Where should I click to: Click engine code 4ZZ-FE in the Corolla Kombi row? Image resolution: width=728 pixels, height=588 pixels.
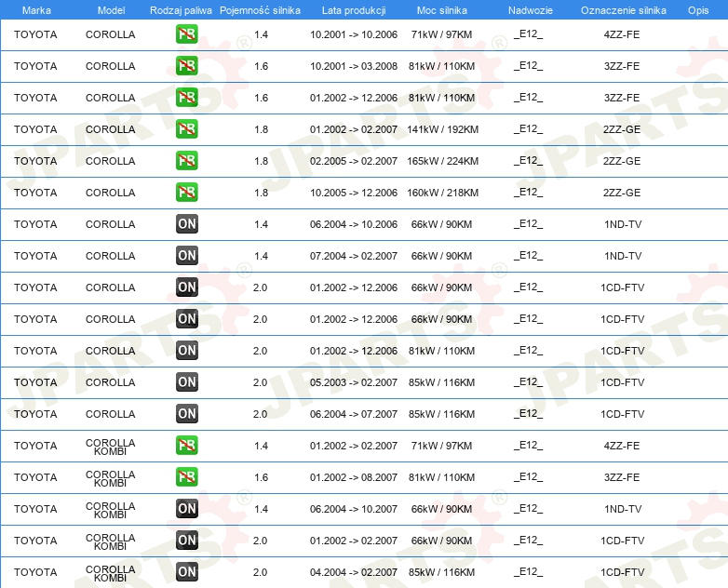pyautogui.click(x=622, y=446)
